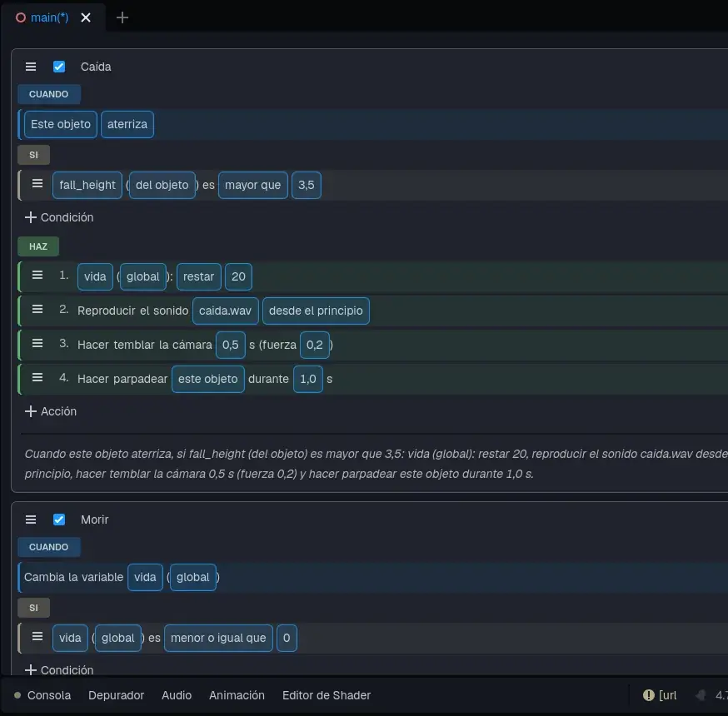Image resolution: width=728 pixels, height=716 pixels.
Task: Click the CUANDO label of the Caída event
Action: pos(49,94)
